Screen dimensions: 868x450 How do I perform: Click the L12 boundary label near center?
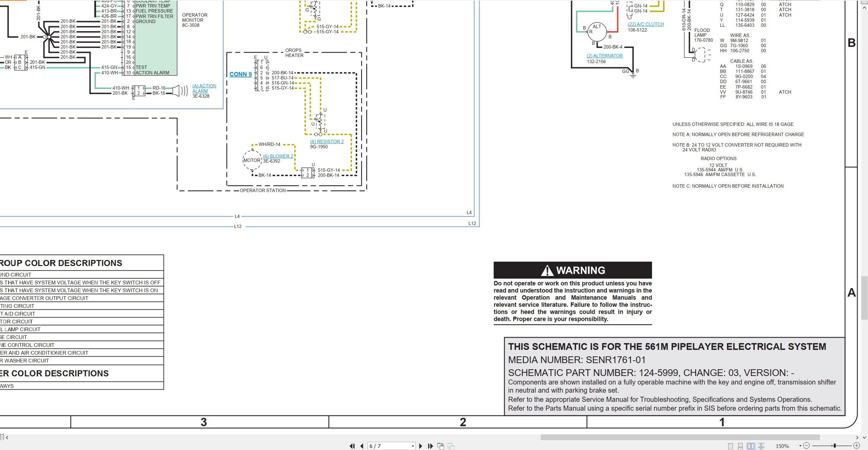(x=238, y=226)
